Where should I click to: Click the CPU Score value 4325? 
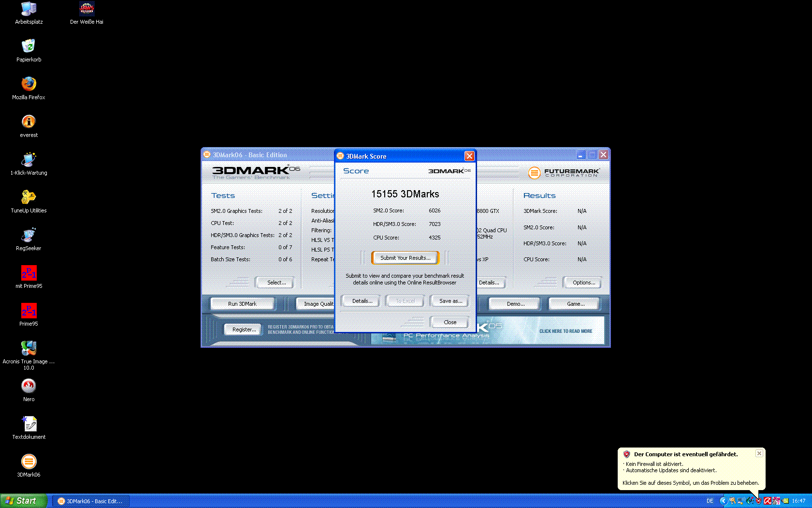pos(435,238)
